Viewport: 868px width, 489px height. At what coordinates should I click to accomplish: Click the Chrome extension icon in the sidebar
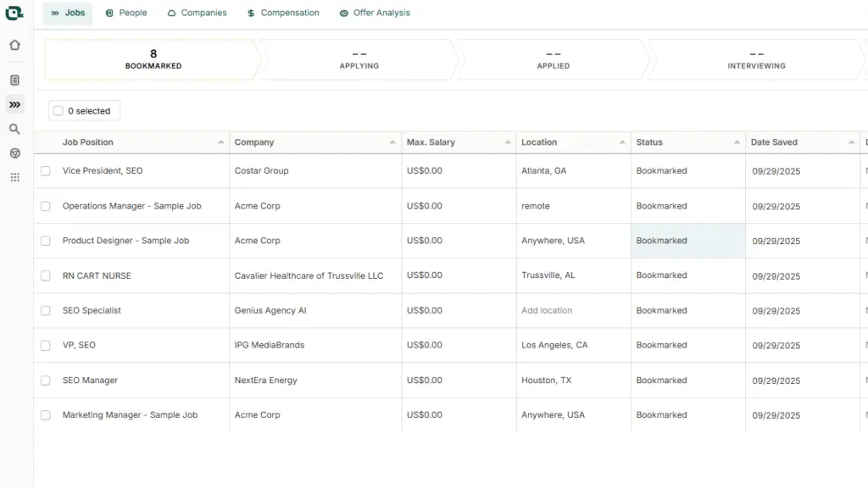pos(14,153)
